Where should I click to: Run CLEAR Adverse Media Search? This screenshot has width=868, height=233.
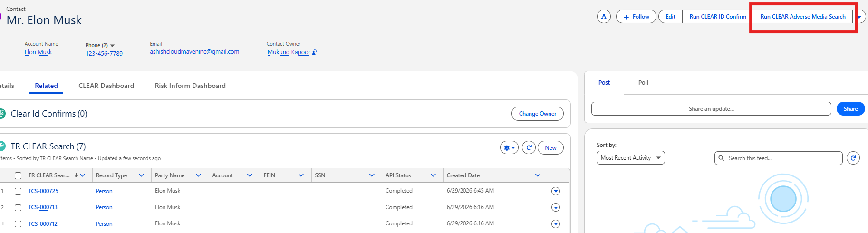point(803,17)
